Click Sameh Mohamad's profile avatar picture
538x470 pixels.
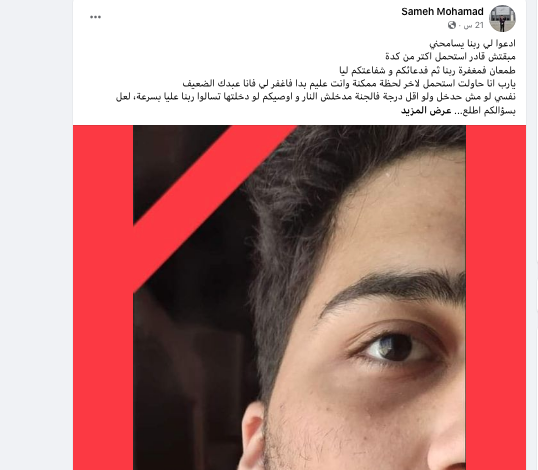502,19
